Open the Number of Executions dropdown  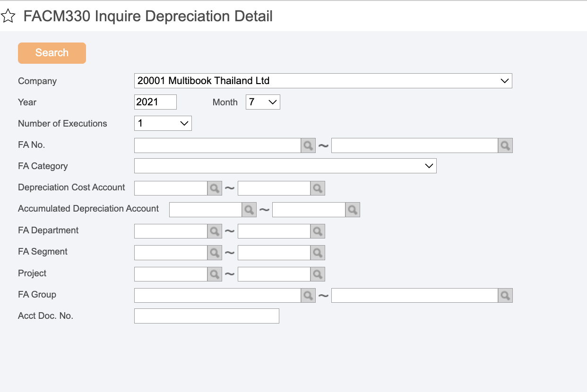(x=163, y=123)
